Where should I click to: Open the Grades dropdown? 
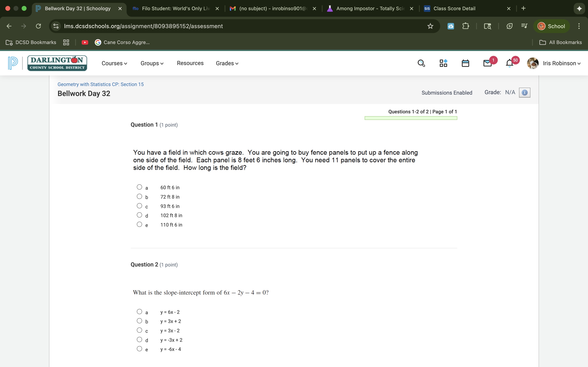227,63
